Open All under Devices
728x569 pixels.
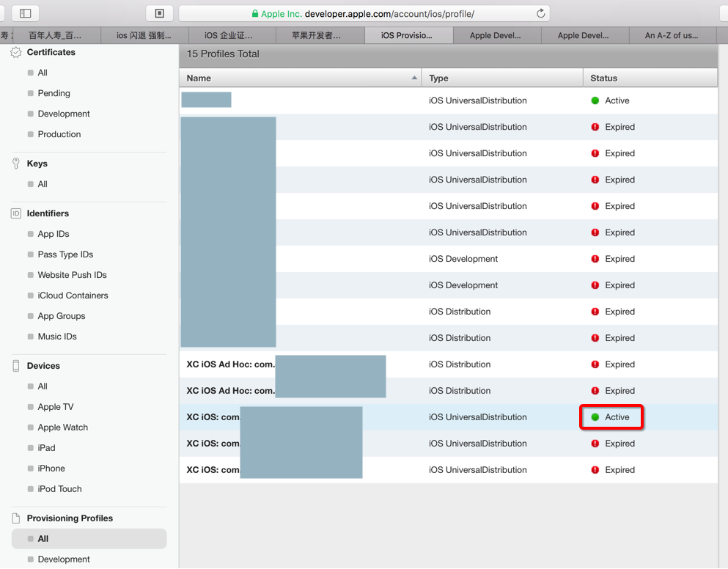pyautogui.click(x=43, y=386)
